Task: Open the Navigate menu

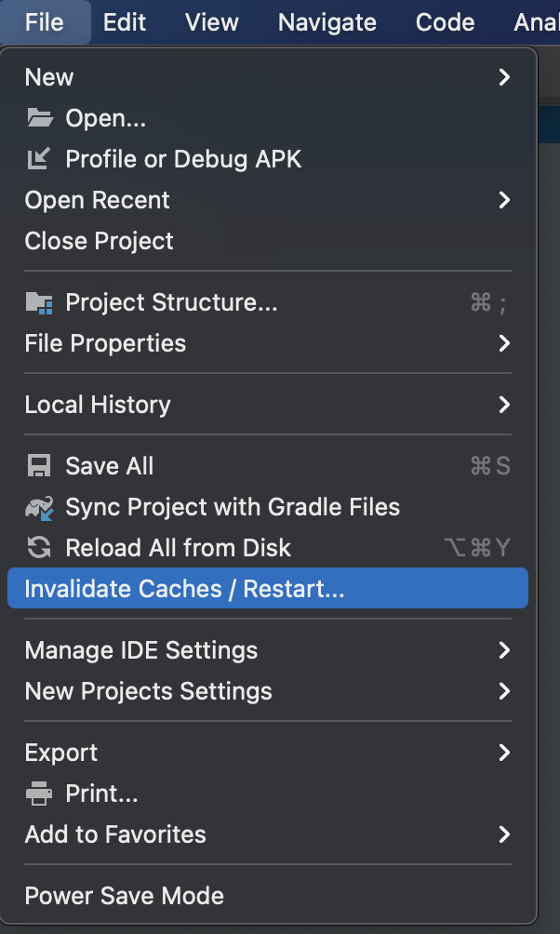Action: pyautogui.click(x=327, y=22)
